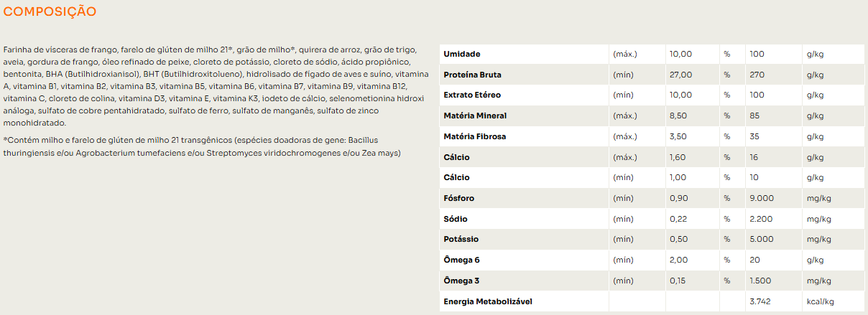This screenshot has width=868, height=315.
Task: Click the 9.000 phosphorus value cell
Action: pyautogui.click(x=761, y=198)
